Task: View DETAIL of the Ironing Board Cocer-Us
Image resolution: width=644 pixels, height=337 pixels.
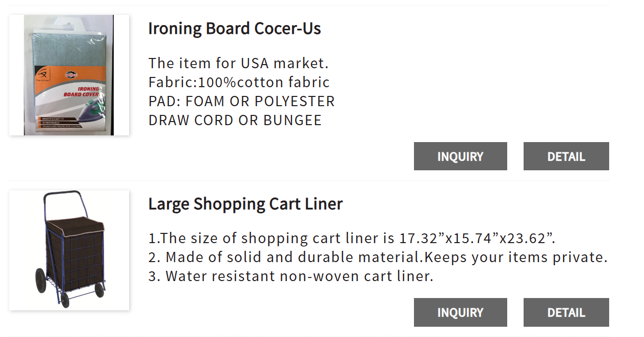Action: (566, 156)
